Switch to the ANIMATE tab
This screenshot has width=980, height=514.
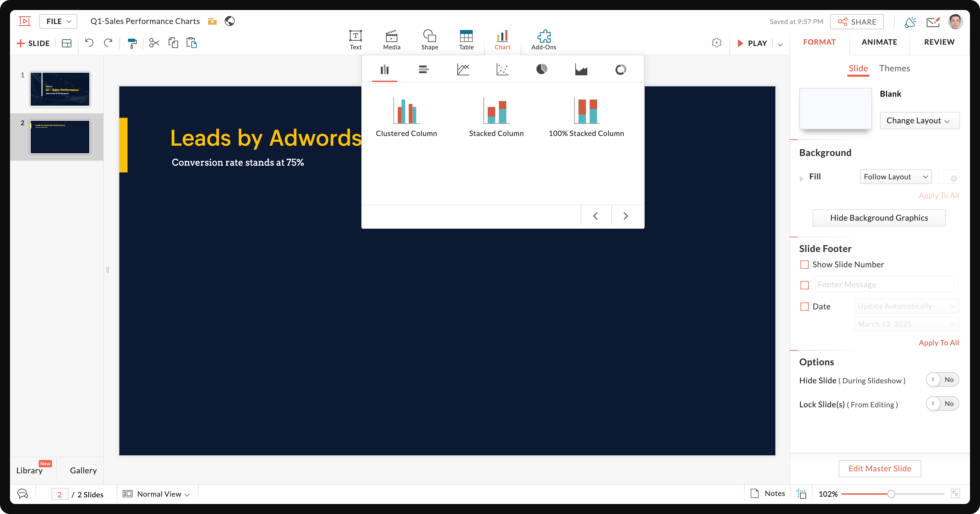pos(879,42)
